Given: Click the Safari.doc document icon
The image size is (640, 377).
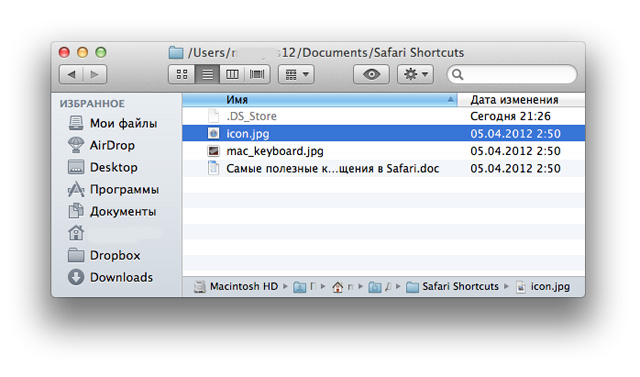Looking at the screenshot, I should pos(213,168).
